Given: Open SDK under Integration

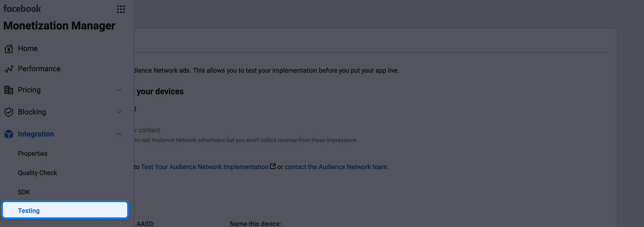Looking at the screenshot, I should 24,192.
